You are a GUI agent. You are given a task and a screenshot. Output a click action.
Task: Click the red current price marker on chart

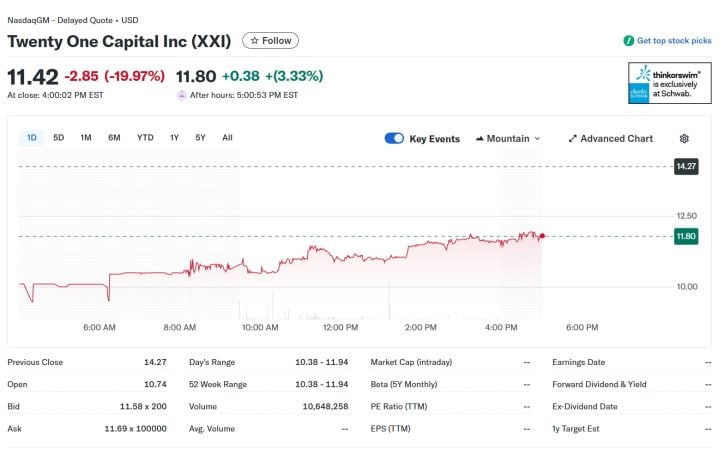[x=542, y=236]
